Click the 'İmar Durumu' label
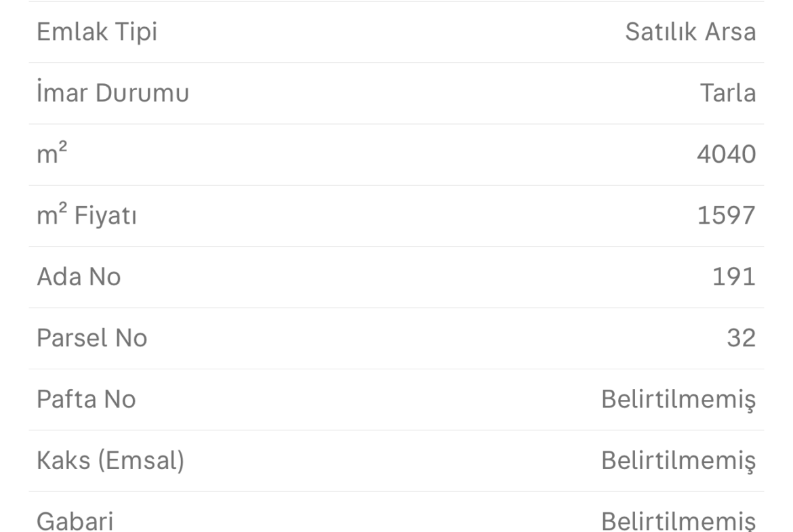The height and width of the screenshot is (532, 793). click(113, 94)
